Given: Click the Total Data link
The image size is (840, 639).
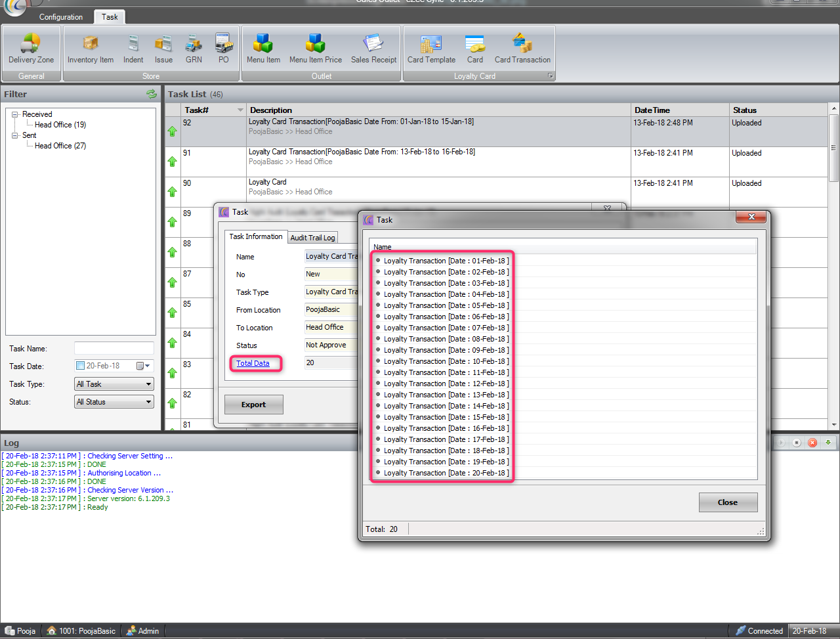Looking at the screenshot, I should click(x=253, y=363).
